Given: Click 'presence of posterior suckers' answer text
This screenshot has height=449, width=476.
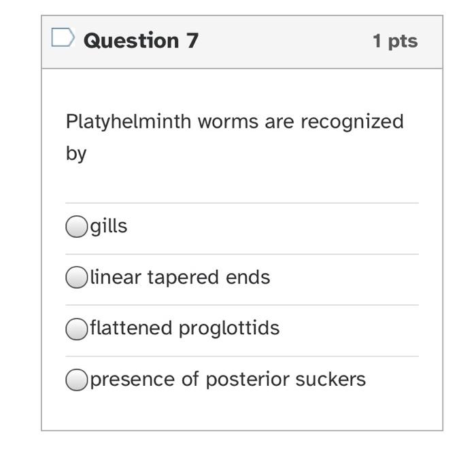Looking at the screenshot, I should (x=228, y=379).
